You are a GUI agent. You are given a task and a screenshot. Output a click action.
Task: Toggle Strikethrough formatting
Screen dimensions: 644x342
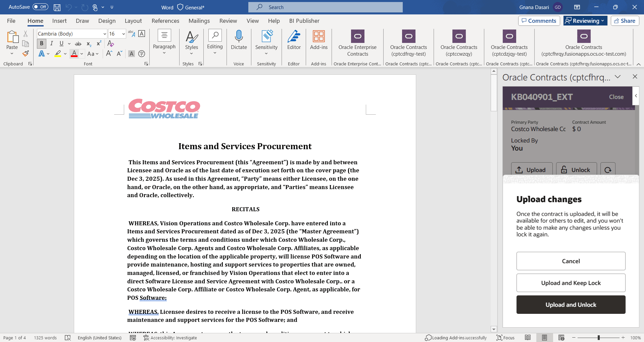point(78,44)
